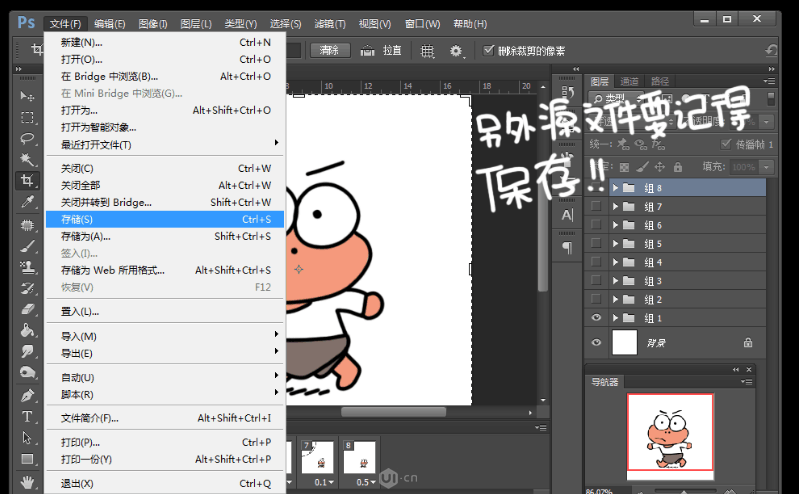799x494 pixels.
Task: Activate the Hand tool
Action: [x=28, y=482]
